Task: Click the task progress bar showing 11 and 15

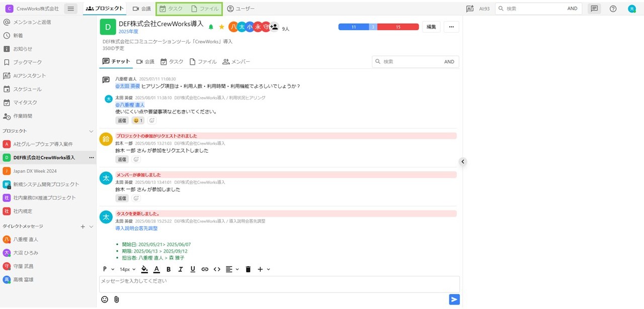Action: (378, 27)
